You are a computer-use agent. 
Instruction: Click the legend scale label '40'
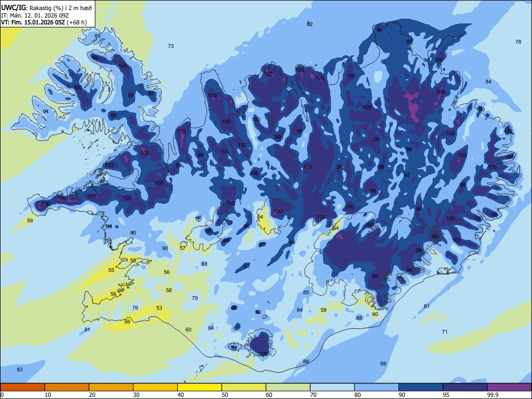tap(180, 395)
